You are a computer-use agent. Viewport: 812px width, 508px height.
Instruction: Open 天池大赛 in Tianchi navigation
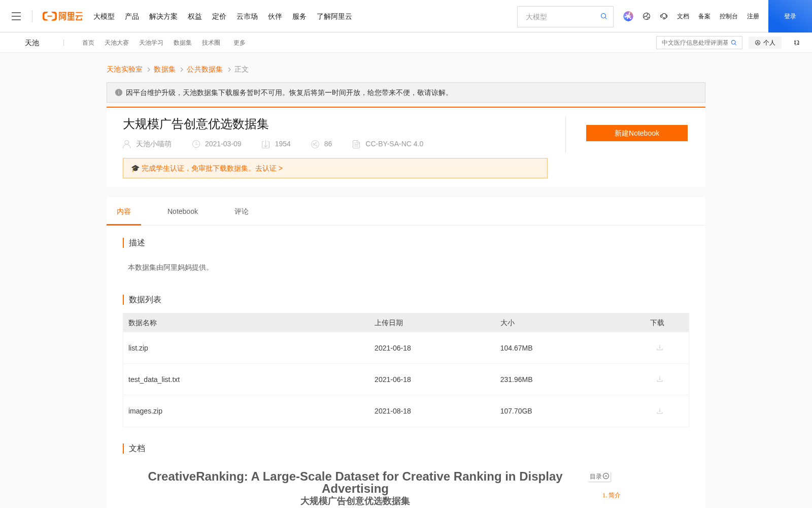117,43
